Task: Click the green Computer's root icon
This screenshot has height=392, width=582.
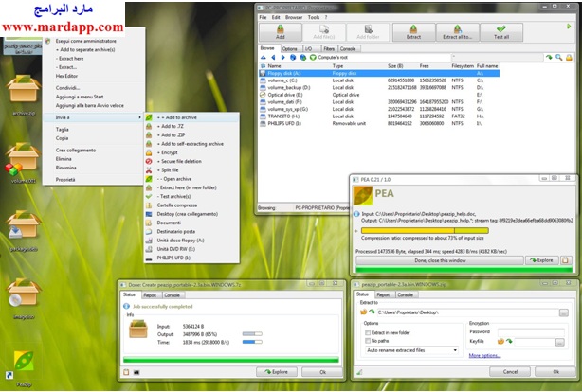Action: coord(313,58)
